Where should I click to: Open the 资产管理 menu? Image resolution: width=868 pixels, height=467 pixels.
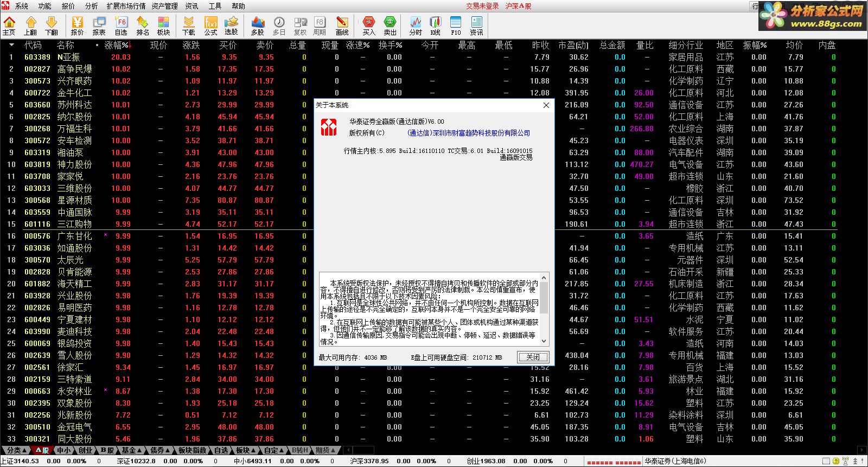click(165, 6)
